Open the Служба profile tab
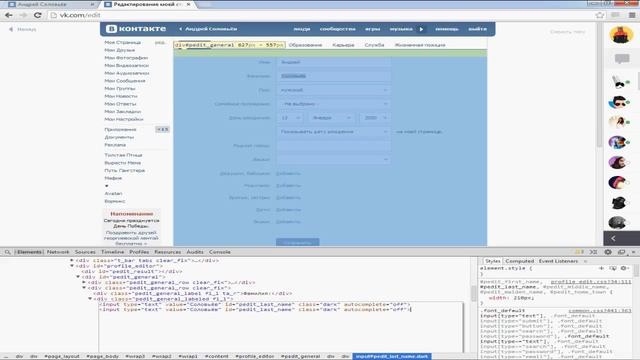Image resolution: width=640 pixels, height=360 pixels. pyautogui.click(x=374, y=45)
